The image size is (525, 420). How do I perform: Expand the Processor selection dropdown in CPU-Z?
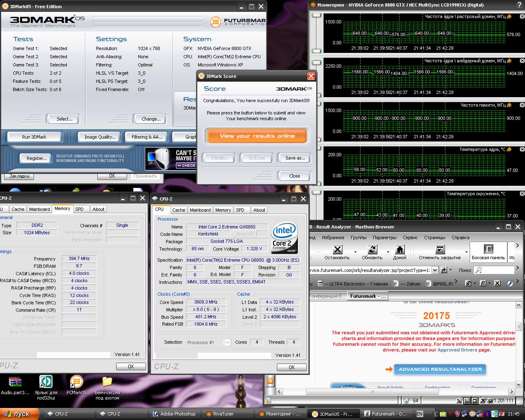(x=228, y=342)
